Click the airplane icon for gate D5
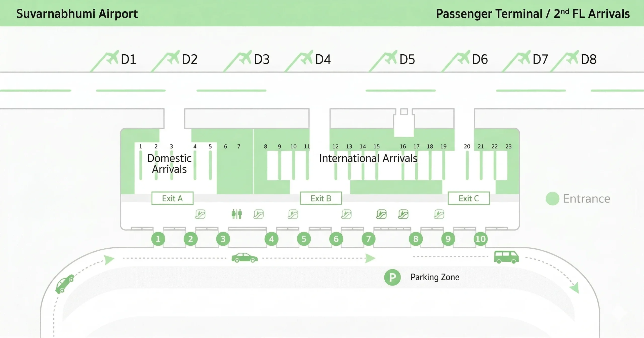Screen dimensions: 644x338 (x=391, y=58)
